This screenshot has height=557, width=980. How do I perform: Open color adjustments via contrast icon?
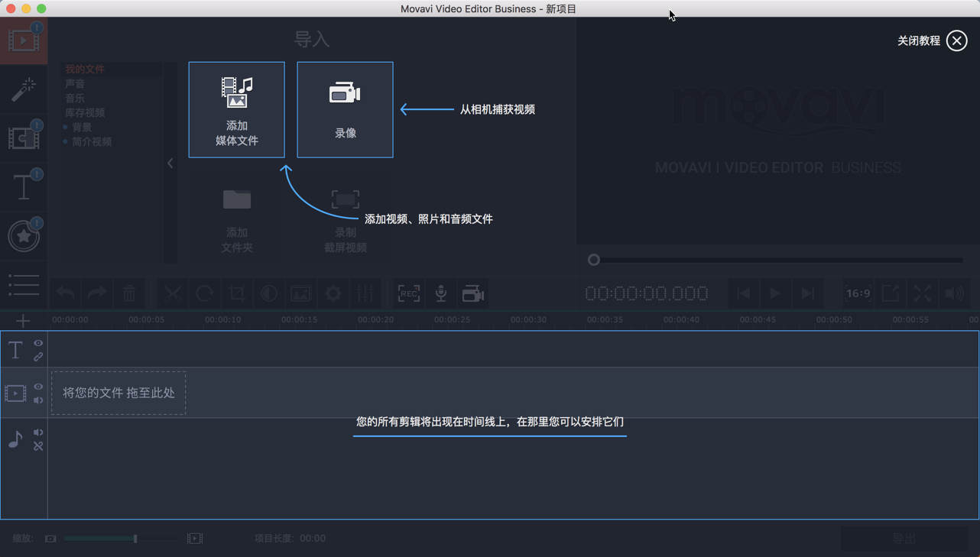268,293
